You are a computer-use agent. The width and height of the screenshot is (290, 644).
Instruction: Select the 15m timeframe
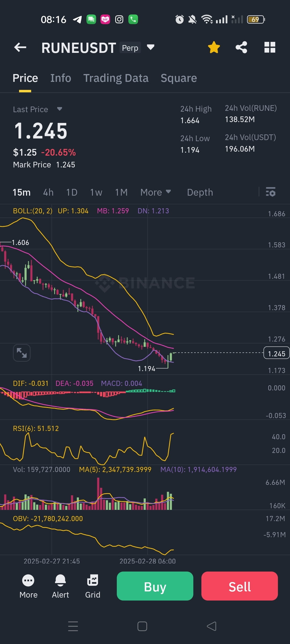(x=21, y=192)
